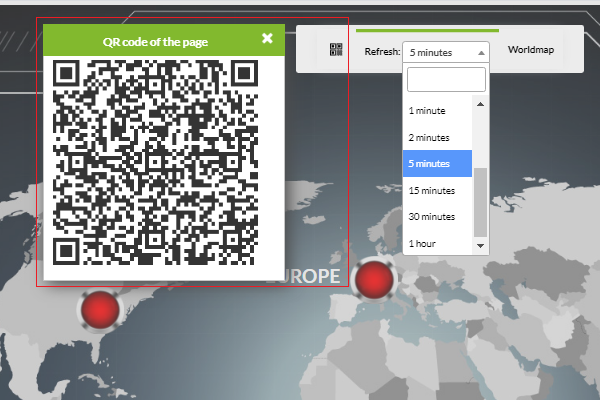This screenshot has width=600, height=400.
Task: Click the dropdown list scrollbar thumb
Action: [x=481, y=202]
